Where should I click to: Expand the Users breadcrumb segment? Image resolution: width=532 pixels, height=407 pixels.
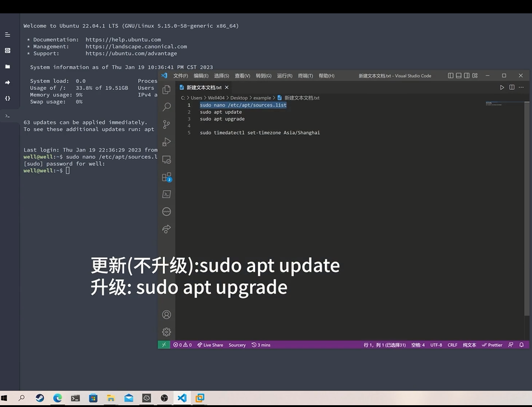pos(196,98)
